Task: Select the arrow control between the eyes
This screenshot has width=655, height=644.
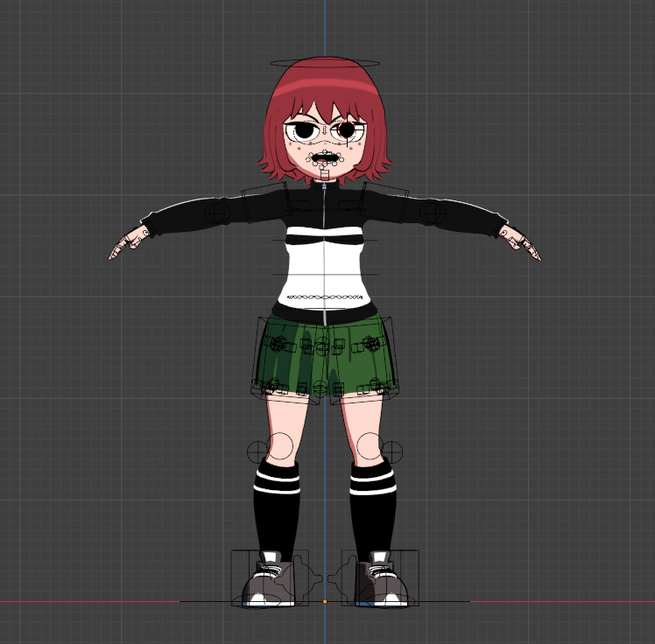Action: [x=324, y=132]
